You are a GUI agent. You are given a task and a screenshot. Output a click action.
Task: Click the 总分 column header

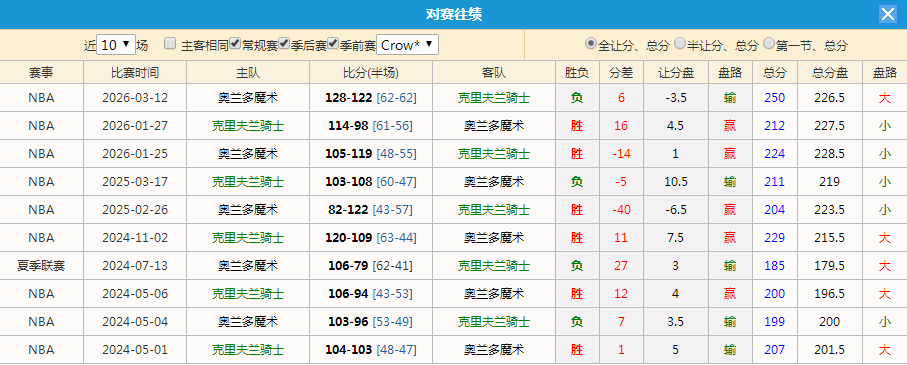pos(775,72)
